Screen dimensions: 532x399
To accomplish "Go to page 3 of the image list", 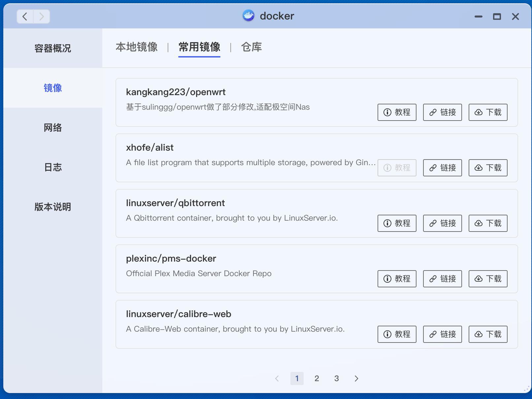I will tap(337, 379).
